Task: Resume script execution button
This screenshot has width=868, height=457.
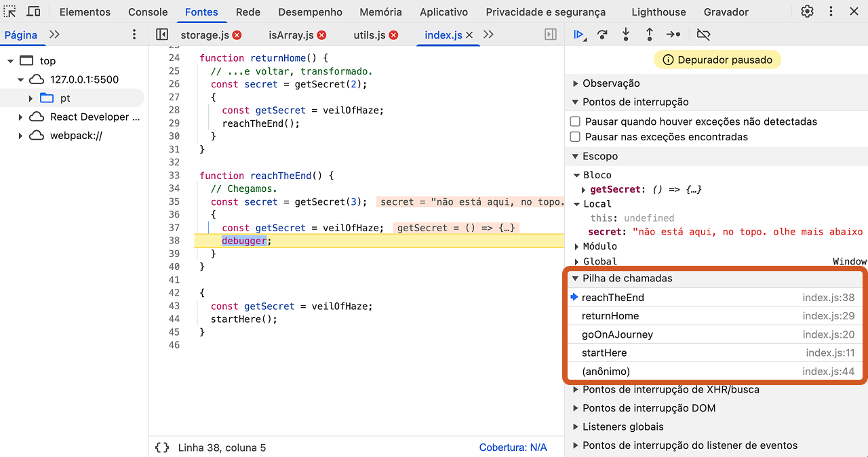Action: [578, 35]
